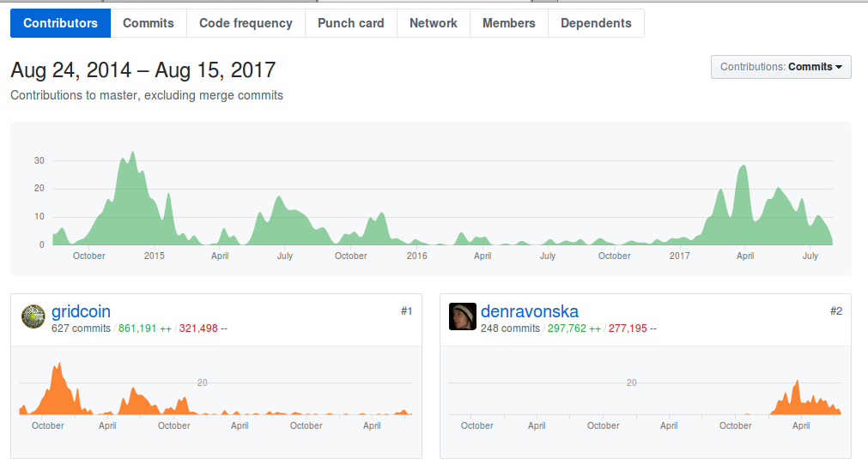
Task: Open the gridcoin contributor profile link
Action: click(x=81, y=311)
